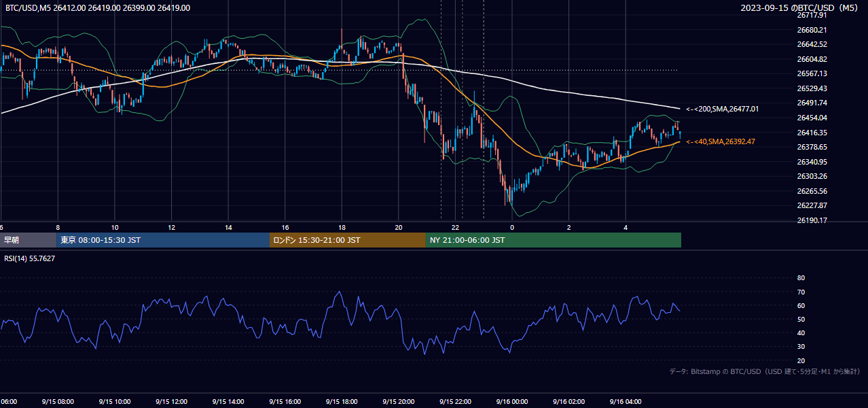Click bottom time label 9/15 20:00
Image resolution: width=868 pixels, height=408 pixels.
(x=399, y=402)
